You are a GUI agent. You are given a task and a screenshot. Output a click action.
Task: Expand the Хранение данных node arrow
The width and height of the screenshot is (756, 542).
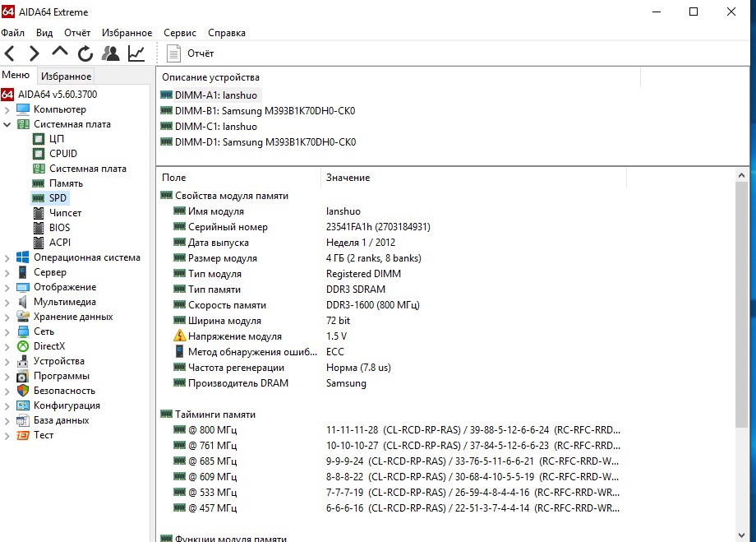coord(7,317)
